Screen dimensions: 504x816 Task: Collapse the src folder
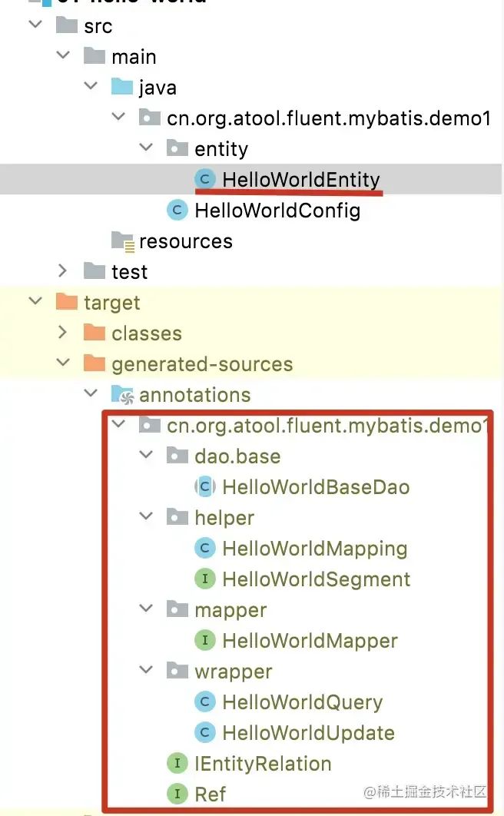click(x=35, y=25)
